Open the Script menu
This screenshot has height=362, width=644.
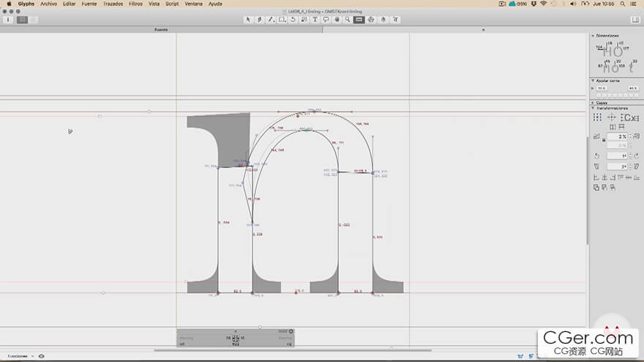point(172,4)
